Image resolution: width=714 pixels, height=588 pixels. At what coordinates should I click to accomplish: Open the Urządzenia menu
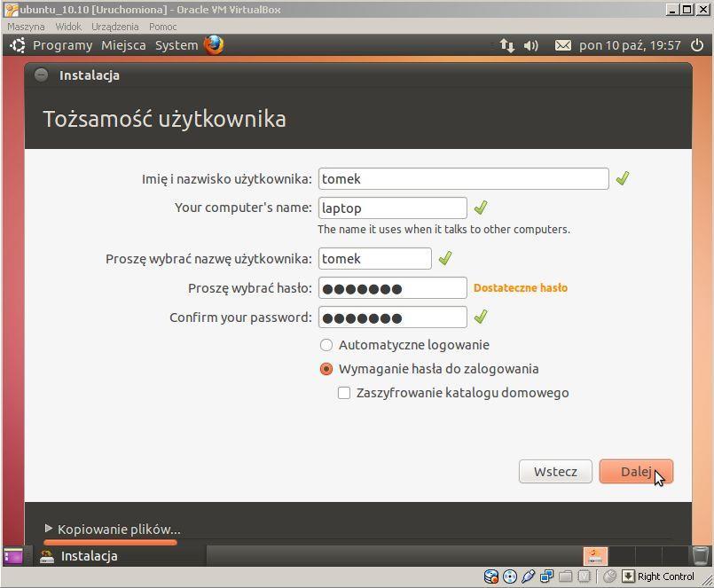(114, 27)
